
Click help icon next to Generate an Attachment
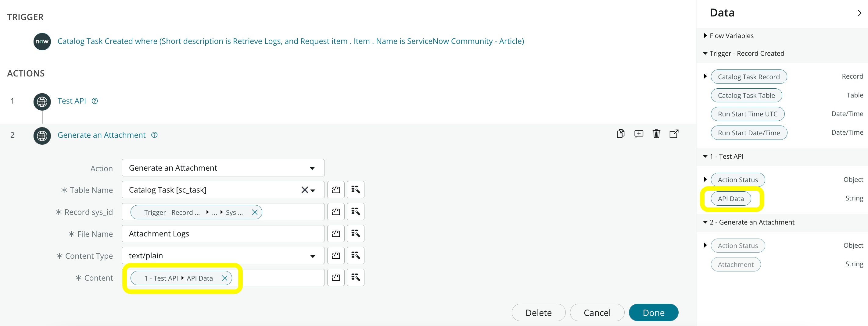pyautogui.click(x=154, y=135)
